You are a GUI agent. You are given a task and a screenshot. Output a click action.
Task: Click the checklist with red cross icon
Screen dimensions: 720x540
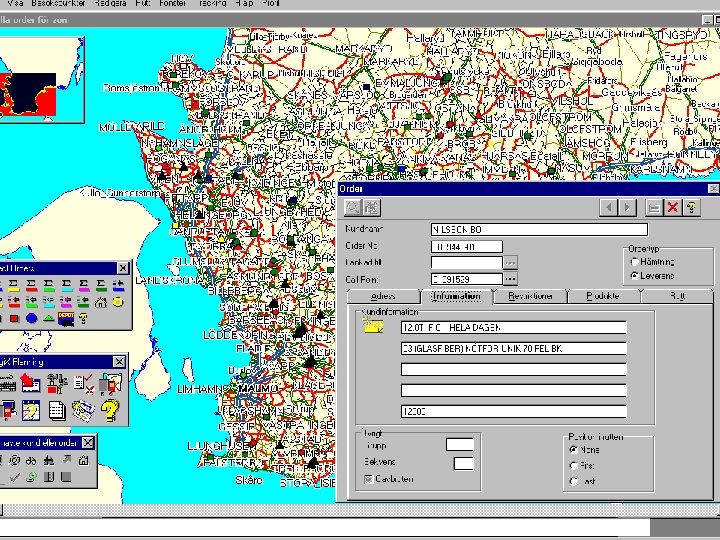point(84,383)
